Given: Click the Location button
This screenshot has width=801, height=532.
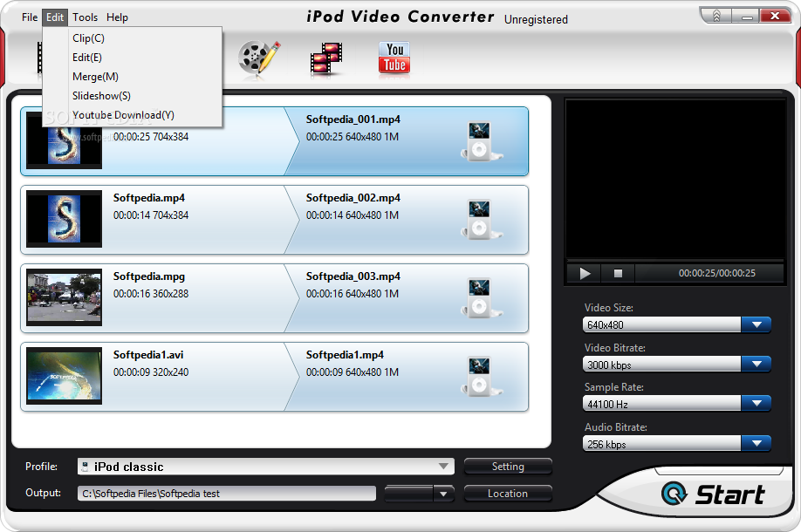Looking at the screenshot, I should tap(508, 494).
